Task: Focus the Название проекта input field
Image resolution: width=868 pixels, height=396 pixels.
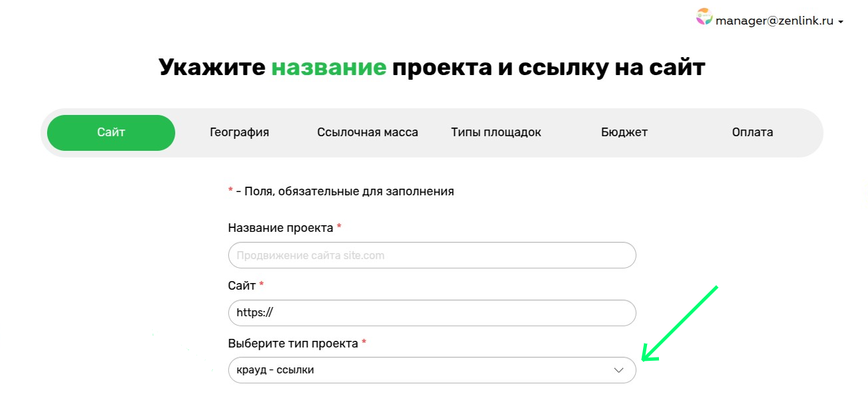Action: [x=431, y=255]
